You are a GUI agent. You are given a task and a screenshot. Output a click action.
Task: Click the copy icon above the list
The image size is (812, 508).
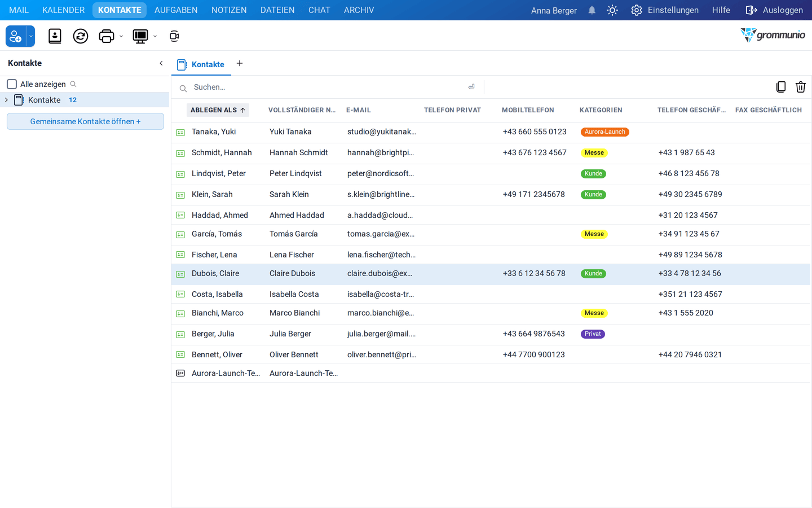click(x=781, y=87)
